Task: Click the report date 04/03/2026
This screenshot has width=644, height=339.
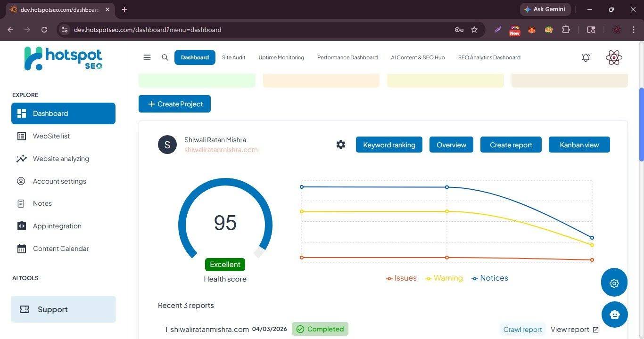Action: point(269,329)
